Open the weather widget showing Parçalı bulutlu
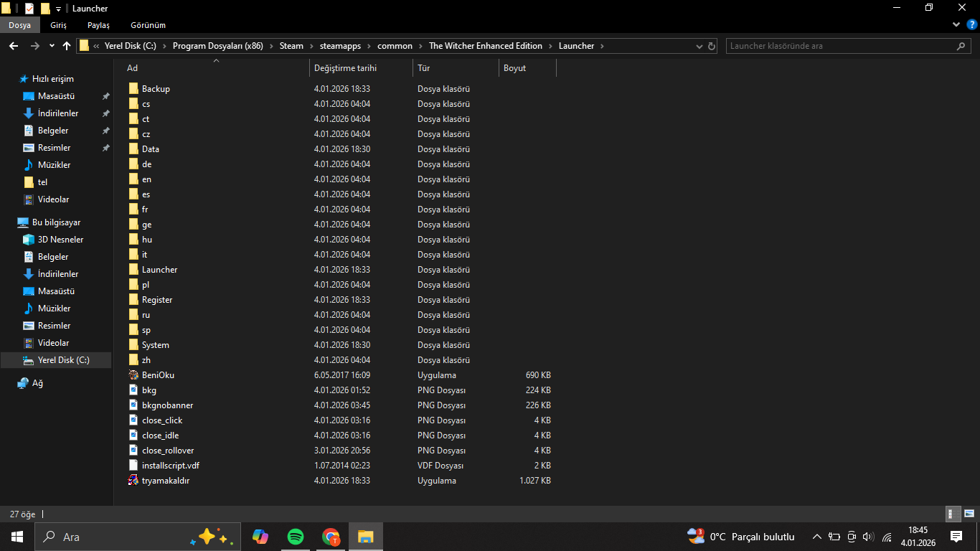The image size is (980, 551). coord(740,537)
